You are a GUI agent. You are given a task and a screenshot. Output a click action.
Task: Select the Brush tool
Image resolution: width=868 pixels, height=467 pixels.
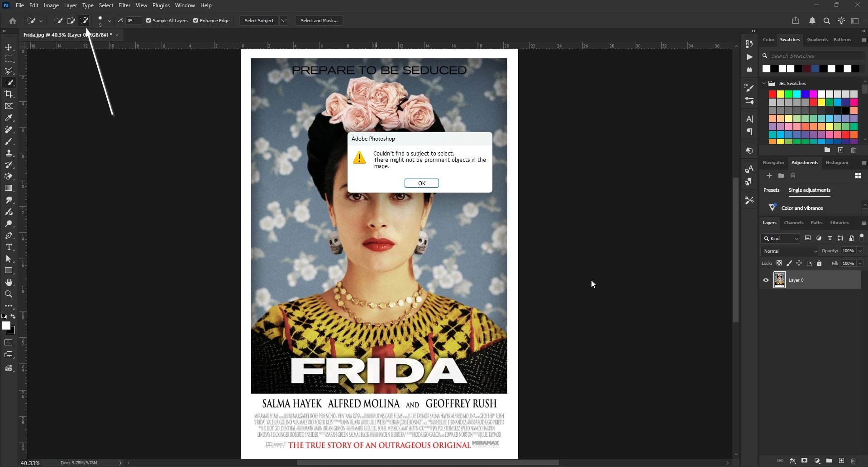[9, 142]
